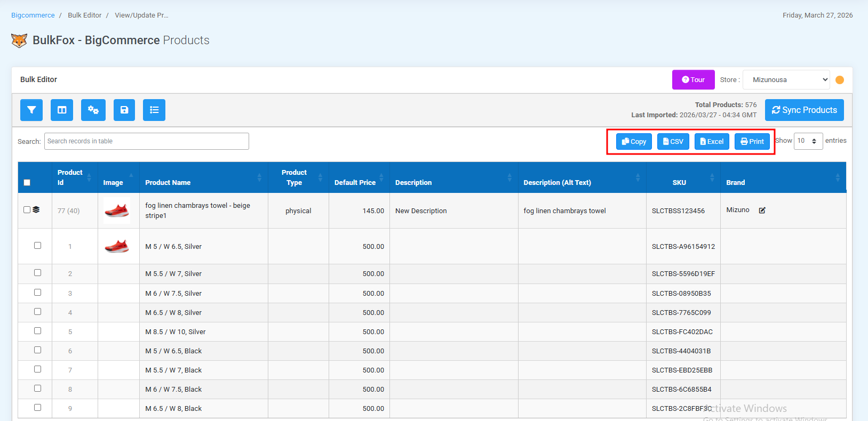Click SKU 'SLCTBS-FC402DAC'
Image resolution: width=868 pixels, height=421 pixels.
point(682,332)
